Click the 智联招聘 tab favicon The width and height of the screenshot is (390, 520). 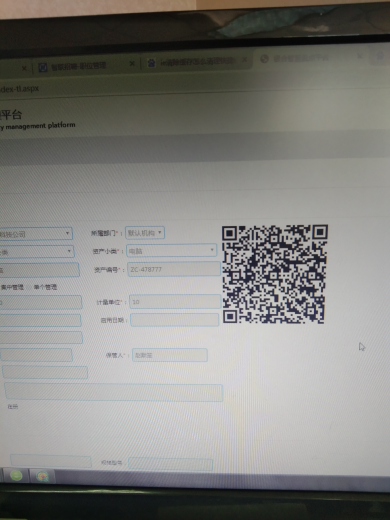coord(43,68)
